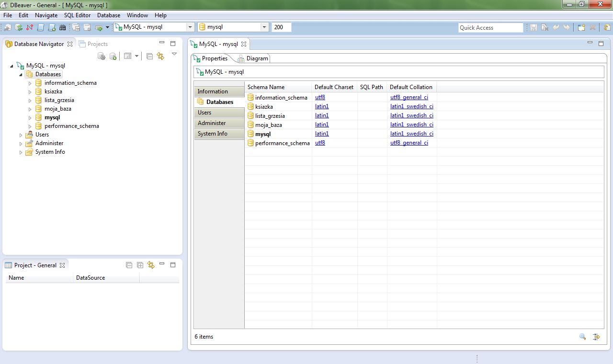Open the Navigate menu
613x364 pixels.
[x=46, y=15]
